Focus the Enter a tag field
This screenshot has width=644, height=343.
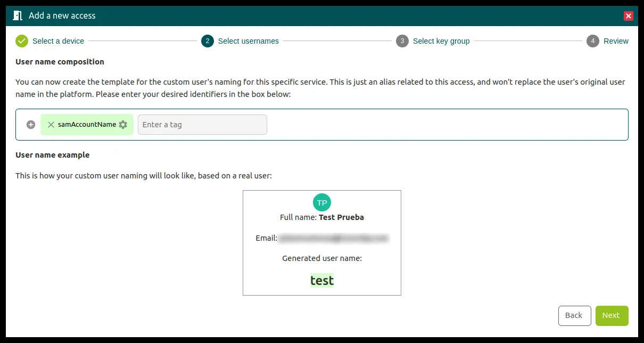point(202,125)
